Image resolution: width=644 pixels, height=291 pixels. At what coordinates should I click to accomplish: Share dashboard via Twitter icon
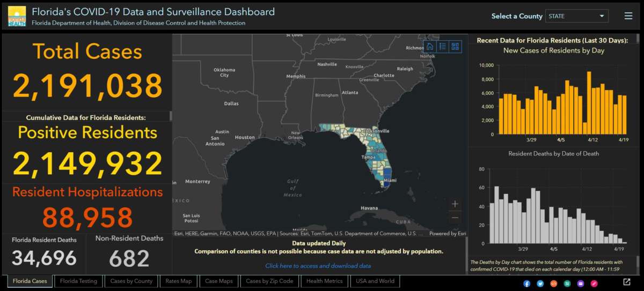[540, 282]
